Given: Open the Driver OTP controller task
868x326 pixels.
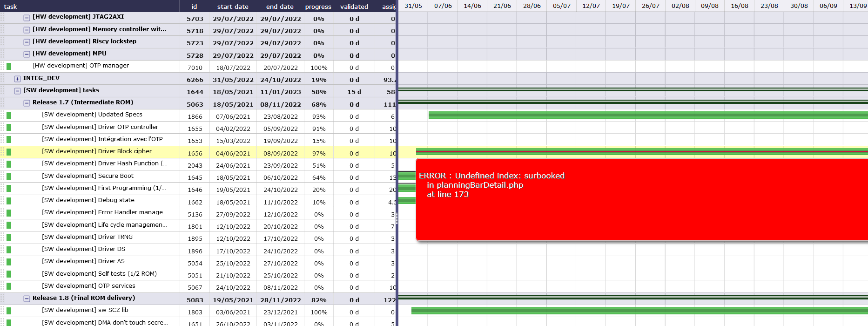Looking at the screenshot, I should point(100,127).
